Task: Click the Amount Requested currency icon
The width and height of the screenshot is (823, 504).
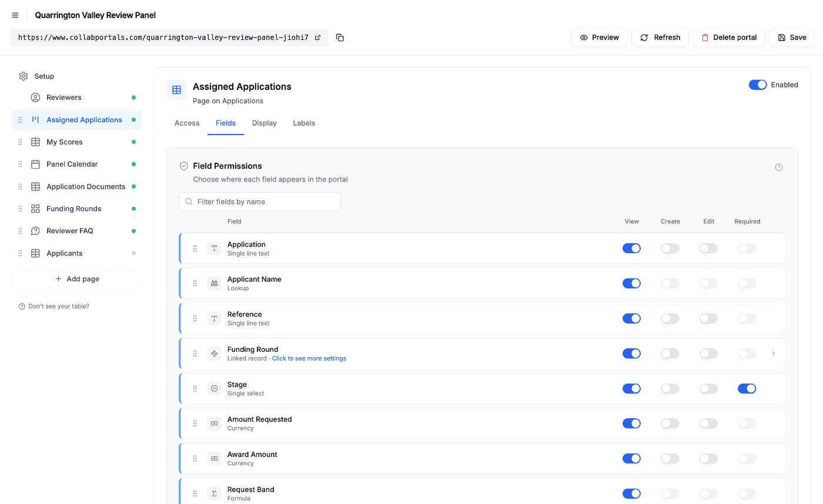Action: 215,424
